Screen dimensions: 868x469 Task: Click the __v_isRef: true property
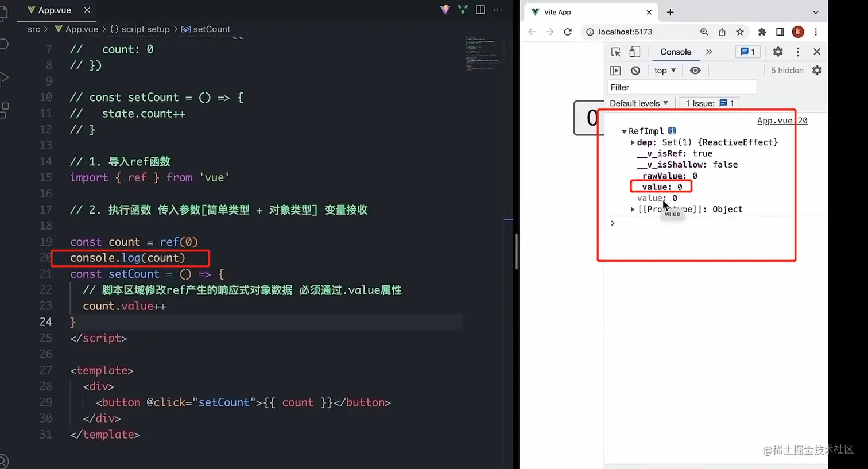pyautogui.click(x=675, y=153)
